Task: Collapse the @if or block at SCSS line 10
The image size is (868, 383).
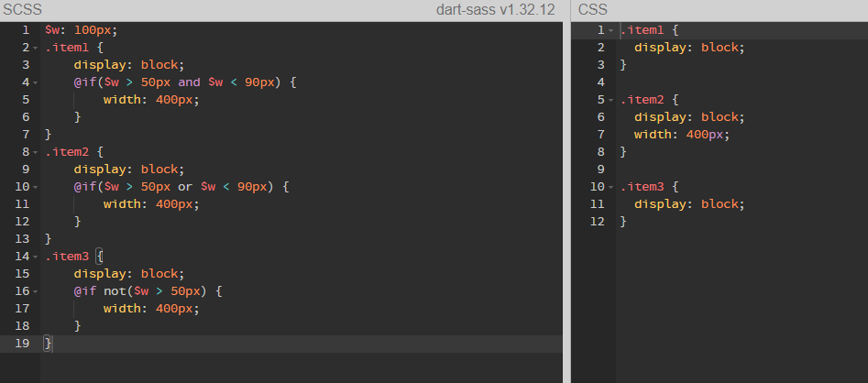Action: click(x=36, y=188)
